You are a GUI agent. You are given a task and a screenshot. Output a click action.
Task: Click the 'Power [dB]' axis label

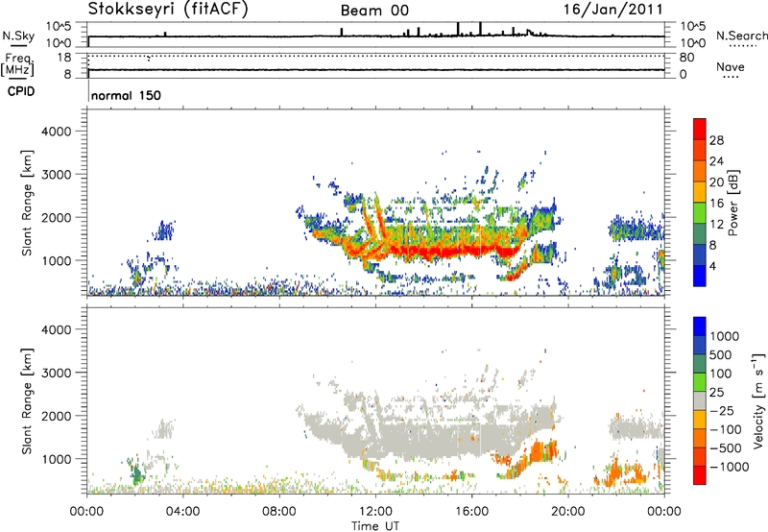(733, 203)
